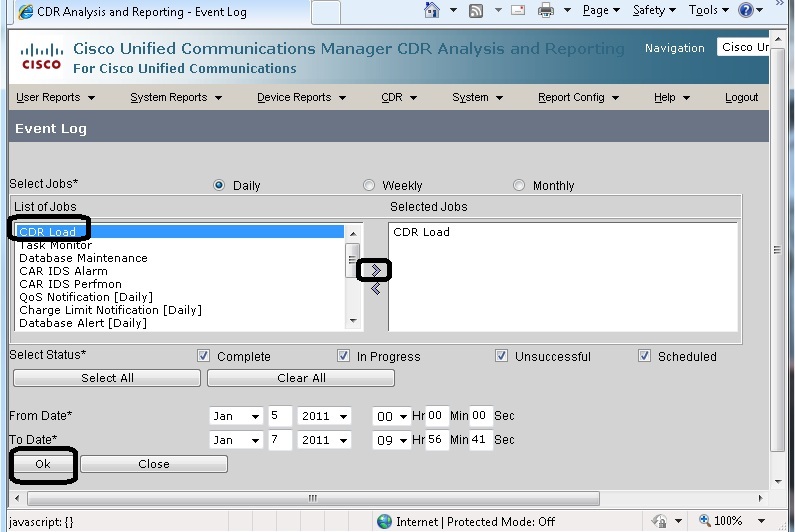Click the move-left arrow to remove job

point(375,289)
